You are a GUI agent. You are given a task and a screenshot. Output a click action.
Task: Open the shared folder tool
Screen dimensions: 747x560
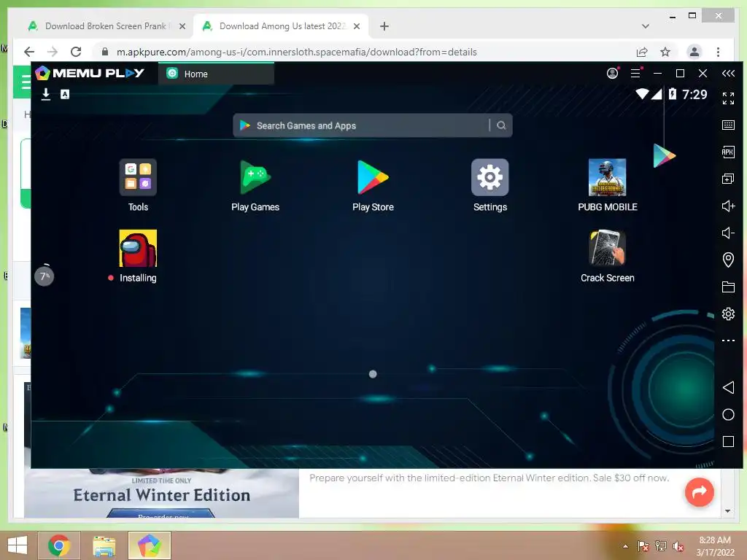728,287
